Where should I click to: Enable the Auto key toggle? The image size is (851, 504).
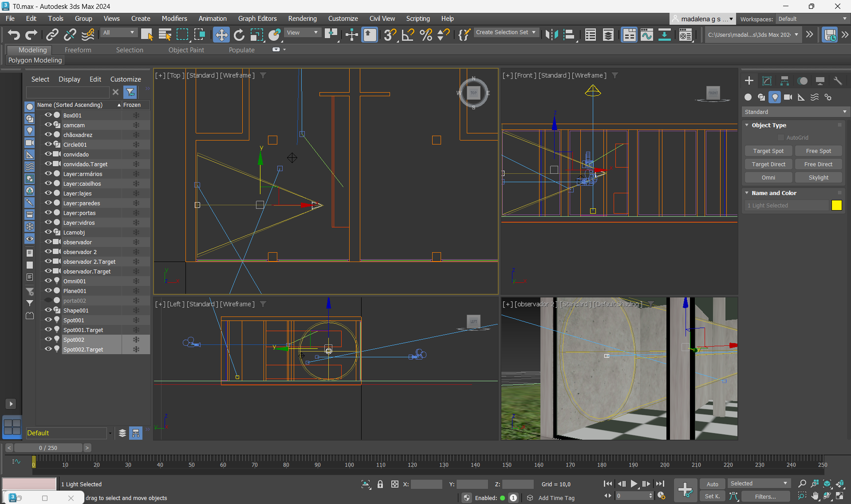click(712, 484)
